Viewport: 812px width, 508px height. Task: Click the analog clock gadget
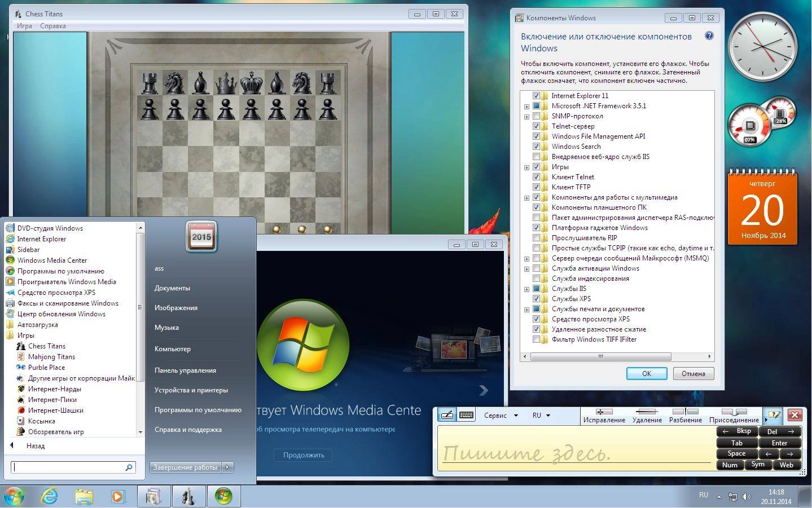coord(762,47)
